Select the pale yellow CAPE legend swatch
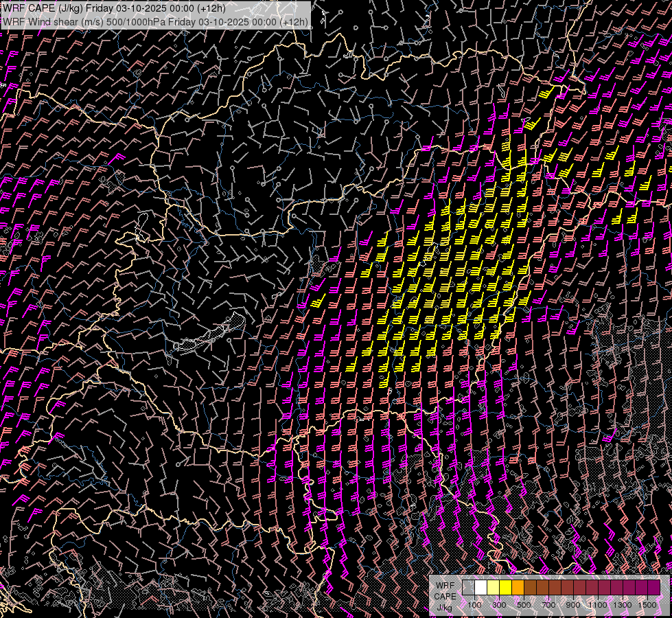672x618 pixels. pos(493,587)
